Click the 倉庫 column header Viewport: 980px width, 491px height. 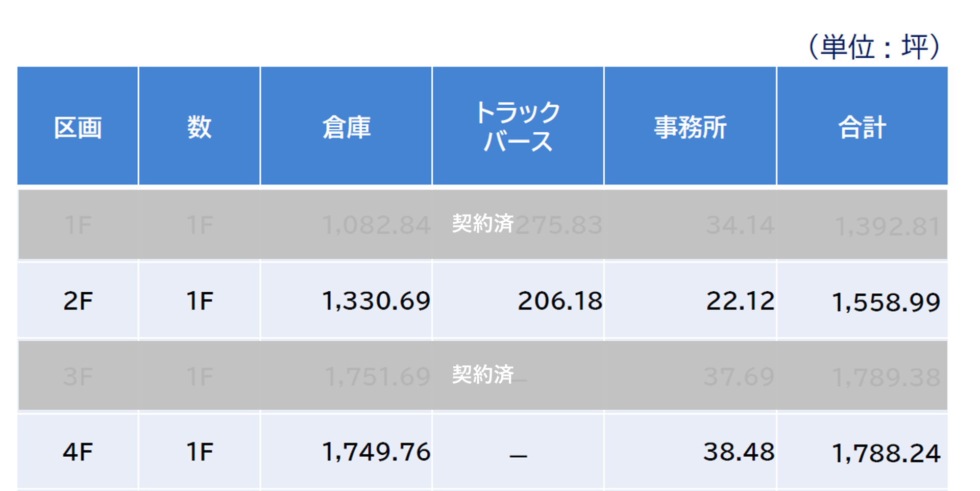coord(346,127)
